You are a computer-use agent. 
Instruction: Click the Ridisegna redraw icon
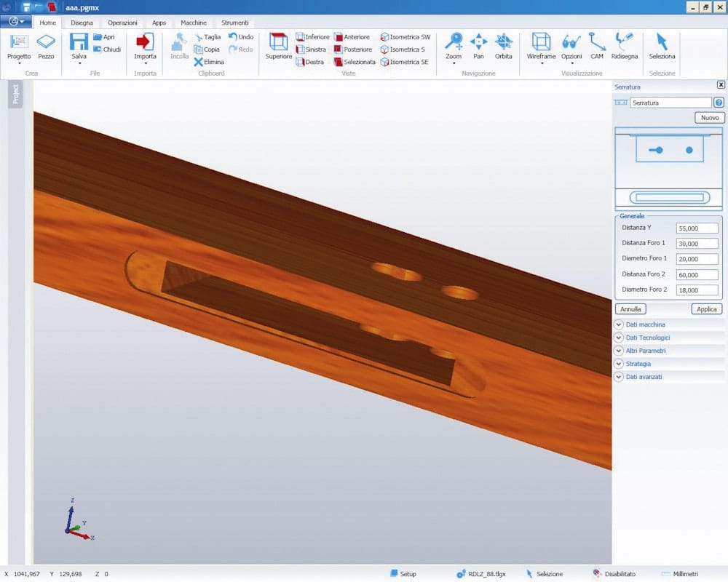click(625, 45)
